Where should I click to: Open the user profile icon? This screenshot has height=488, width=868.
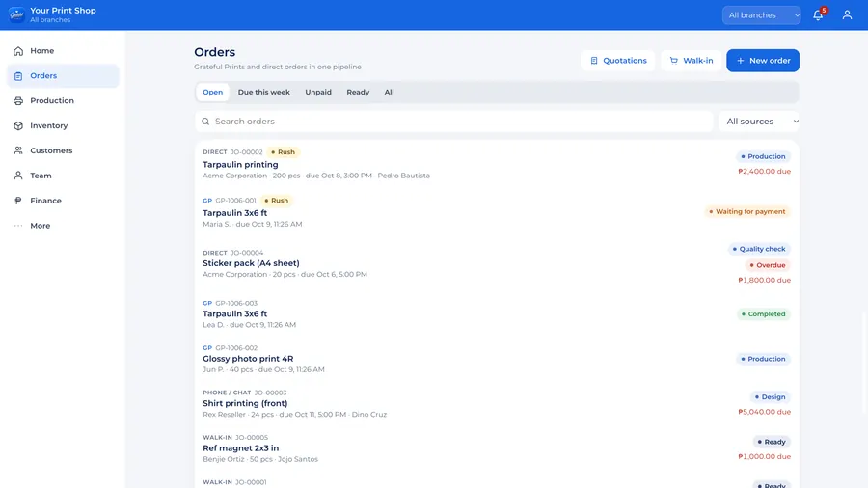[x=847, y=15]
